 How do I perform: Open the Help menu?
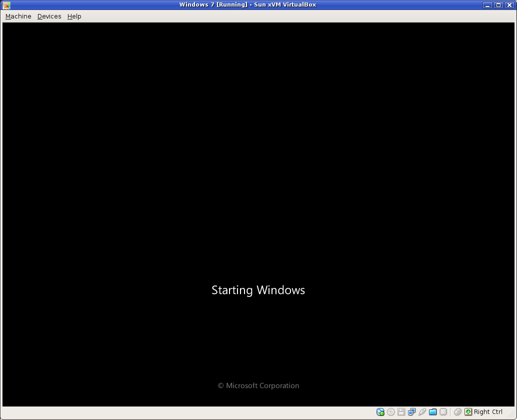coord(74,16)
